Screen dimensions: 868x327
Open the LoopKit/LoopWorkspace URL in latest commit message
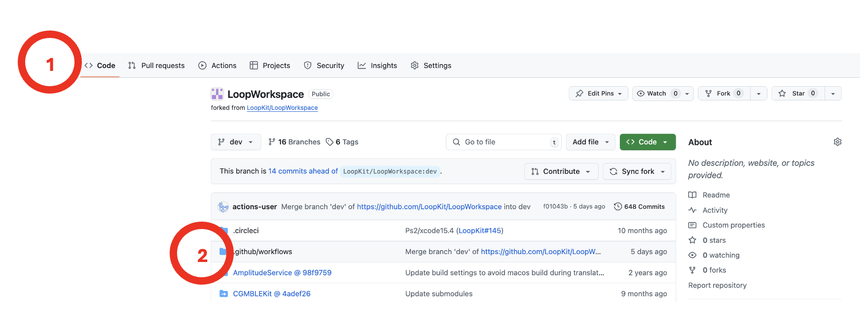point(429,207)
